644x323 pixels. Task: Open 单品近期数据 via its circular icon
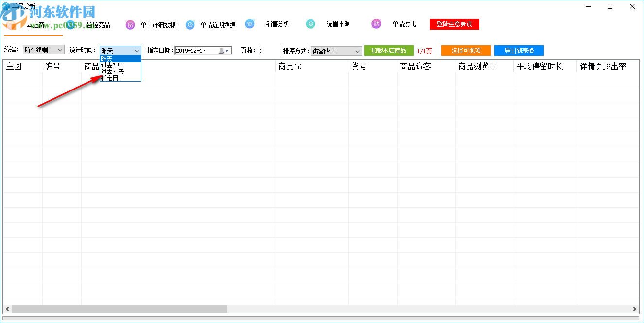click(190, 24)
